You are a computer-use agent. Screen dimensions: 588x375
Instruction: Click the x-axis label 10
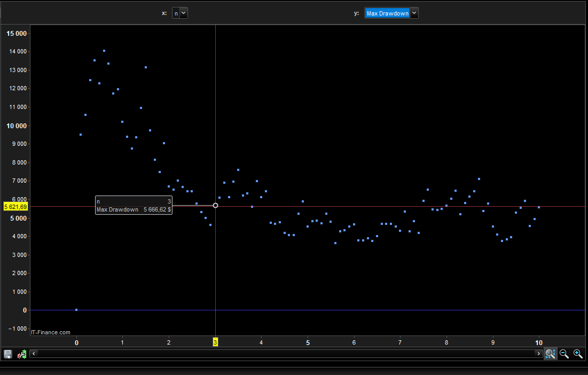click(x=539, y=343)
